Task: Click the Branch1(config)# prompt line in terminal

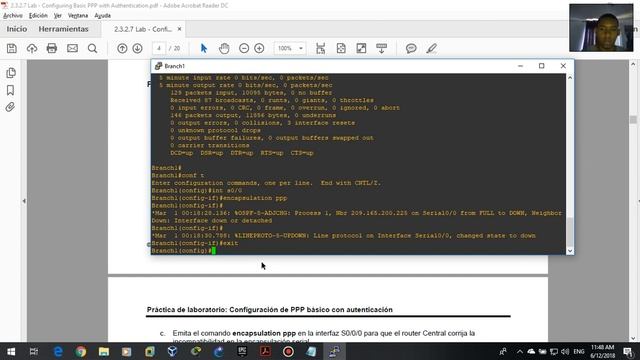Action: (x=183, y=251)
